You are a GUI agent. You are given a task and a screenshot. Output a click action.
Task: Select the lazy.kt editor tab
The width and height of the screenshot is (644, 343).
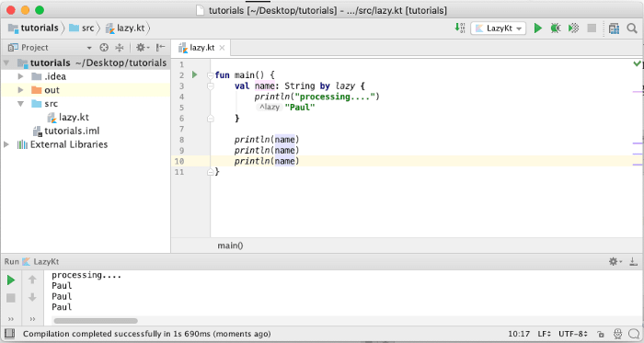[201, 48]
